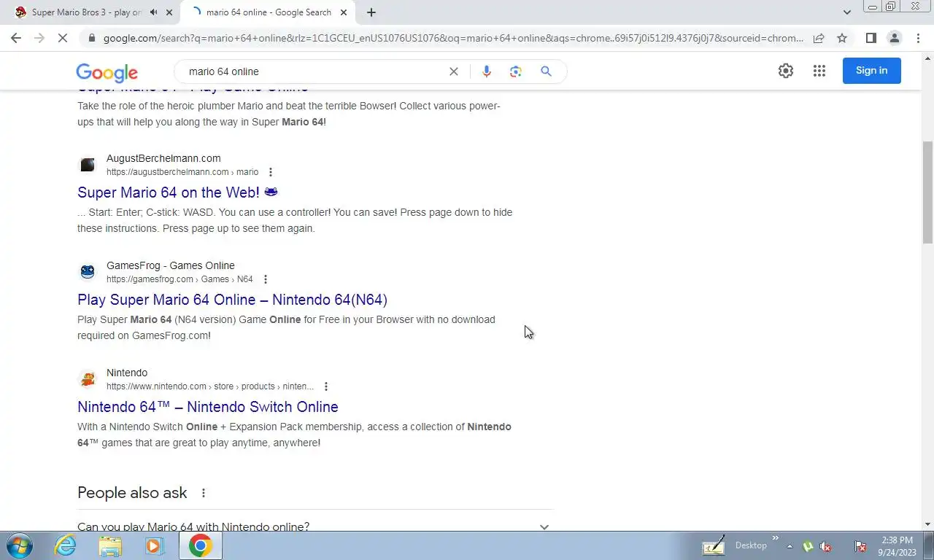This screenshot has width=934, height=560.
Task: Open the Action Center flag icon
Action: tap(860, 546)
